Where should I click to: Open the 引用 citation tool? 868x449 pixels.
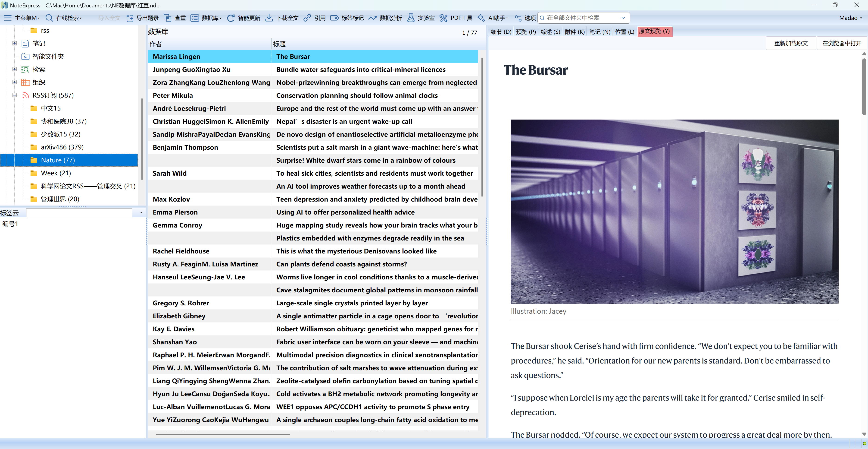click(x=314, y=18)
